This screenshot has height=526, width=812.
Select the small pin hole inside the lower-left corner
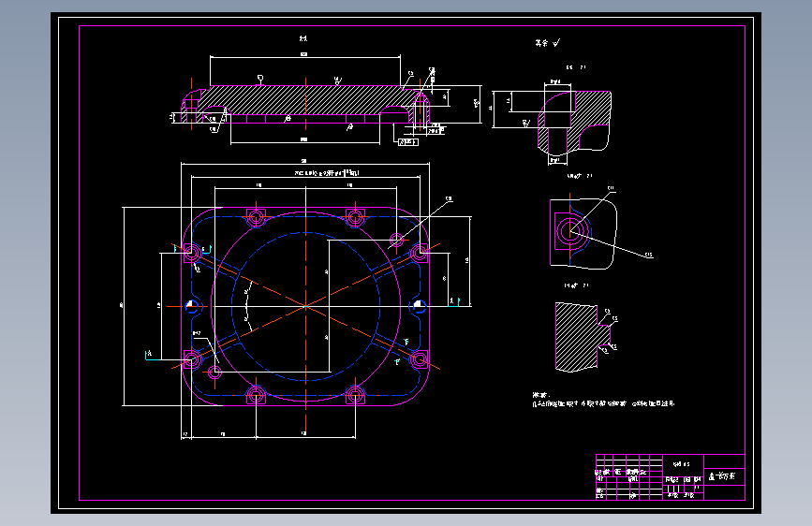214,372
